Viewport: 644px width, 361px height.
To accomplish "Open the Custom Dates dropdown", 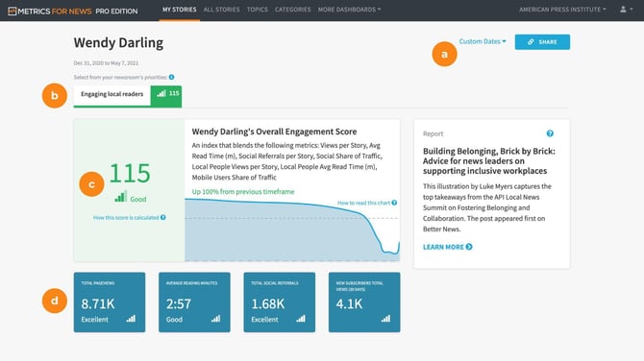I will (483, 41).
